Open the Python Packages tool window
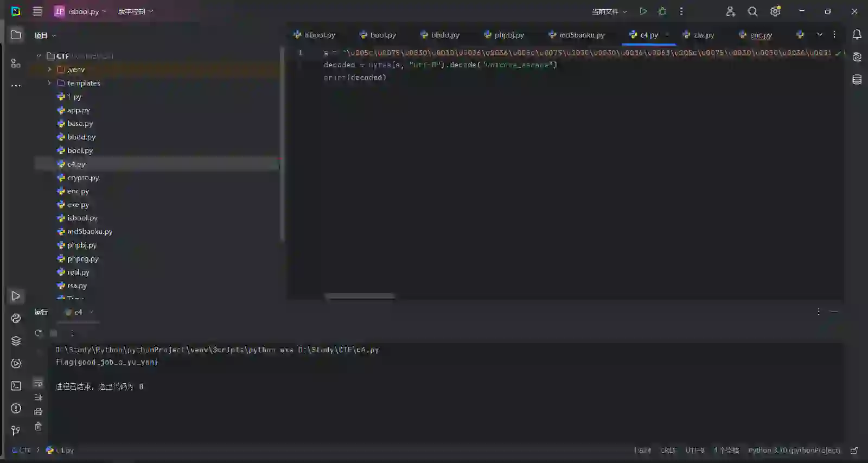 click(16, 341)
